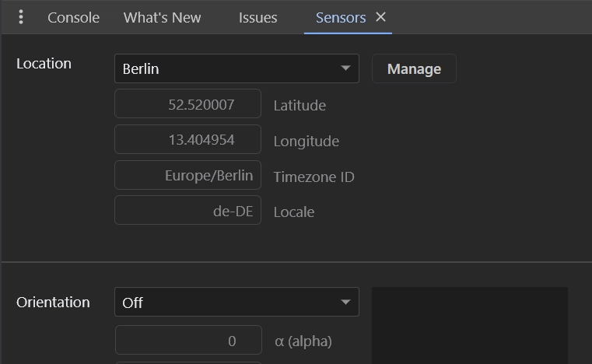
Task: Click the alpha orientation input field
Action: [x=188, y=340]
